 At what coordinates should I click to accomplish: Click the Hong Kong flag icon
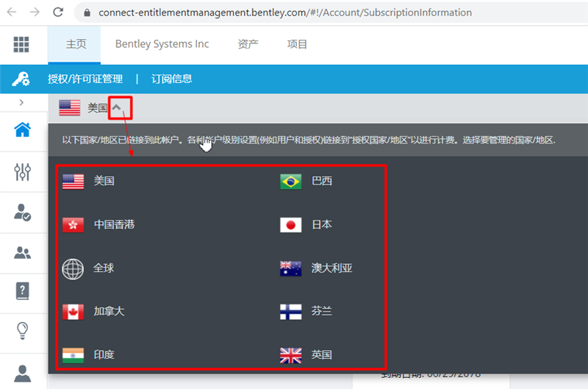tap(73, 225)
